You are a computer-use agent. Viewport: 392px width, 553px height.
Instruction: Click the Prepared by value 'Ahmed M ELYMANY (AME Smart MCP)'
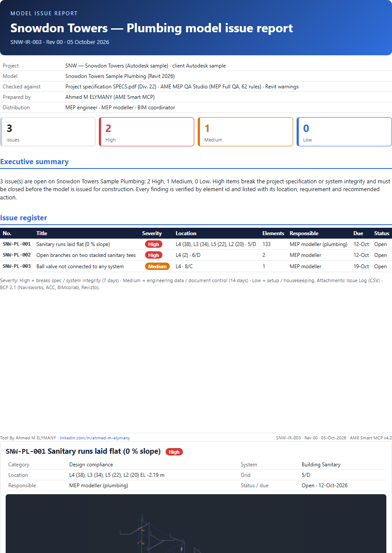[110, 97]
